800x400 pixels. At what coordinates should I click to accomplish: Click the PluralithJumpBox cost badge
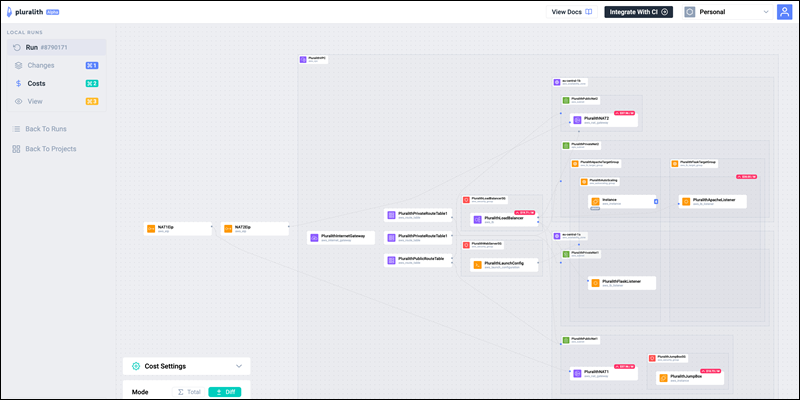click(711, 369)
